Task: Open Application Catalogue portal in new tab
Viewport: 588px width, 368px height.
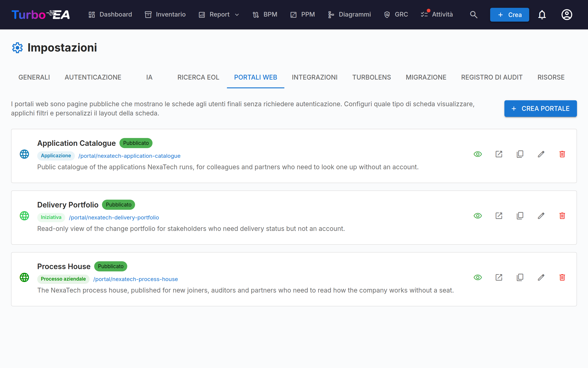Action: pos(499,154)
